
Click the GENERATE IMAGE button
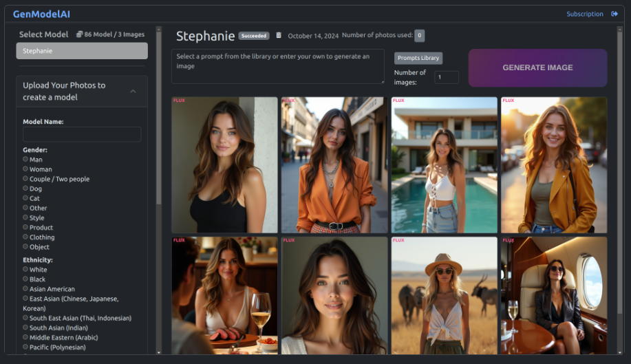tap(537, 68)
